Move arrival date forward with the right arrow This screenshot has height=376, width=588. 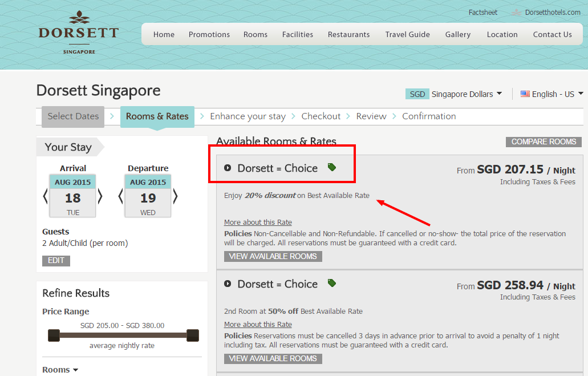pyautogui.click(x=100, y=196)
